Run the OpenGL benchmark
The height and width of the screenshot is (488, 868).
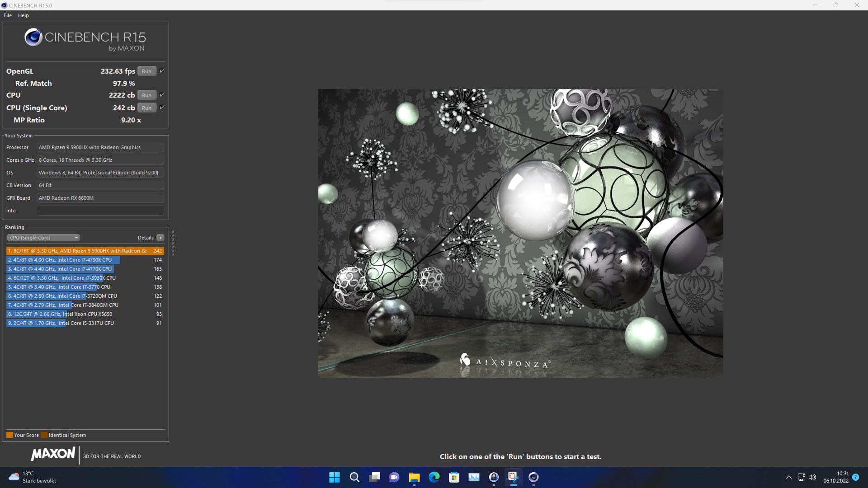click(146, 71)
